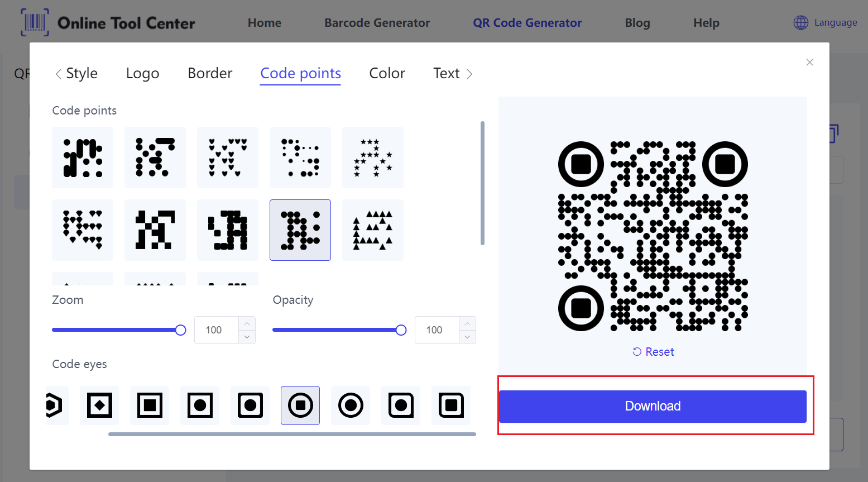Click the globe Language icon

coord(801,22)
